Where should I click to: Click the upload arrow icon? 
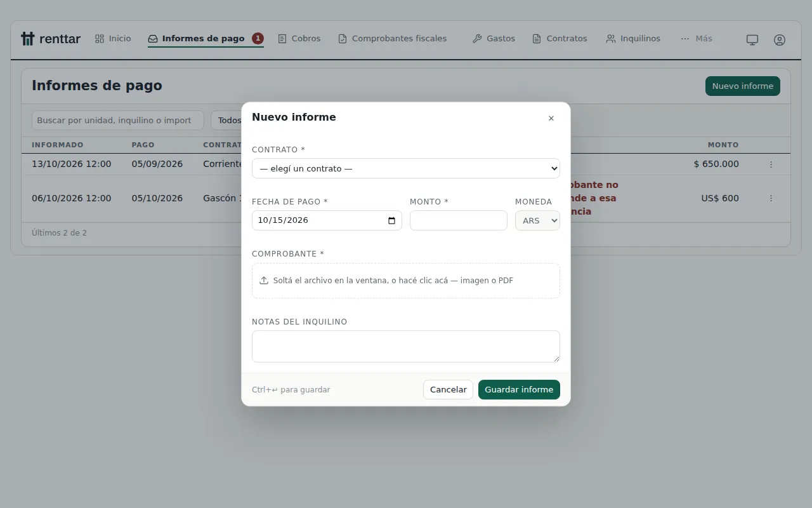264,281
